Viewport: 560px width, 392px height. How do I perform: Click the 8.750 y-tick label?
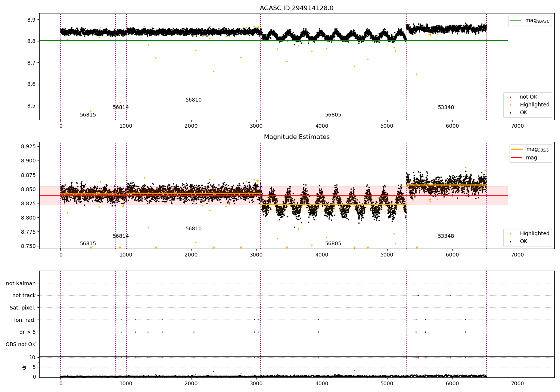tap(28, 246)
